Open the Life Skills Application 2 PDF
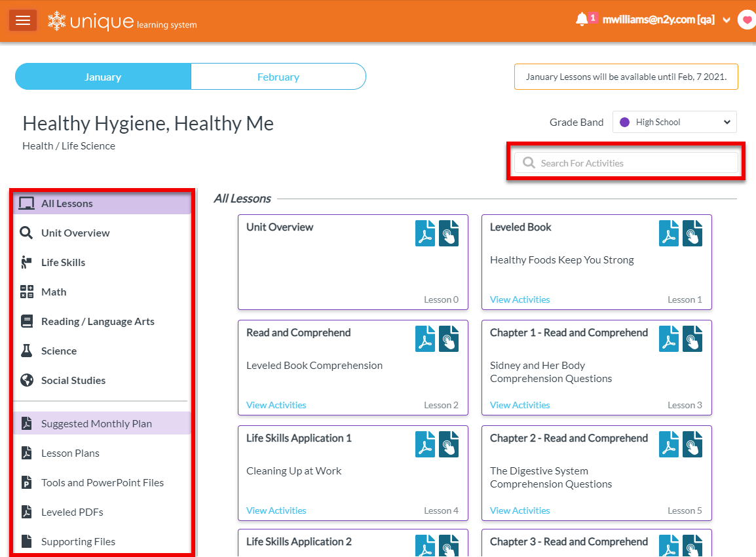Image resolution: width=756 pixels, height=557 pixels. click(425, 546)
